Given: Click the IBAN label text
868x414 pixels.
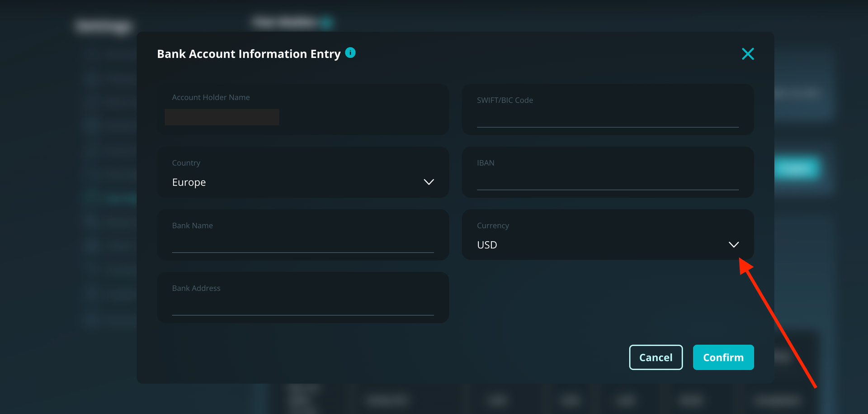Looking at the screenshot, I should 486,163.
